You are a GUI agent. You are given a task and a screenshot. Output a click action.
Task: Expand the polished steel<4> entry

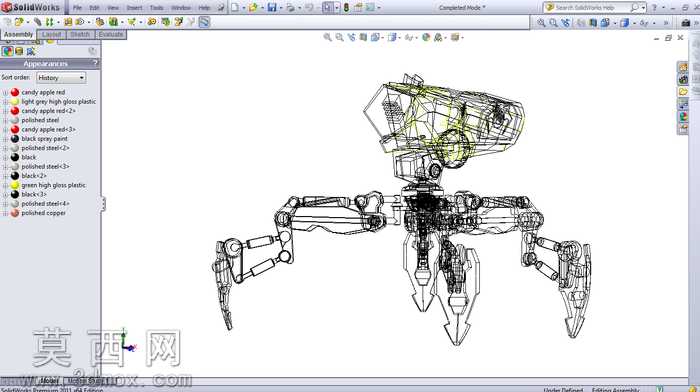(x=5, y=204)
